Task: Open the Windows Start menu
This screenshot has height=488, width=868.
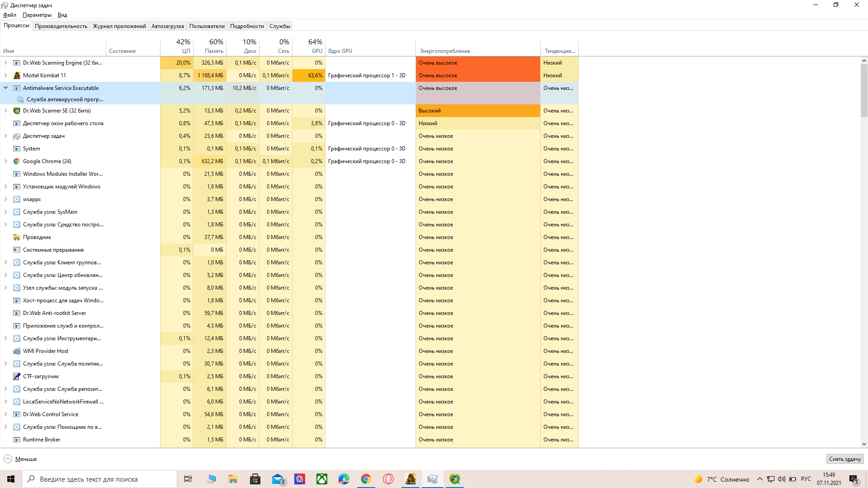Action: [x=11, y=479]
